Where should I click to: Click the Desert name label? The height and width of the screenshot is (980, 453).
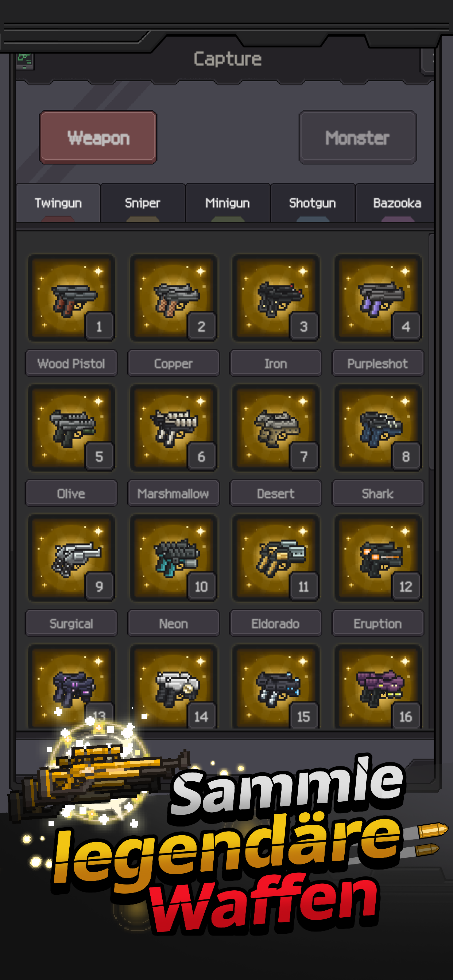pos(276,493)
